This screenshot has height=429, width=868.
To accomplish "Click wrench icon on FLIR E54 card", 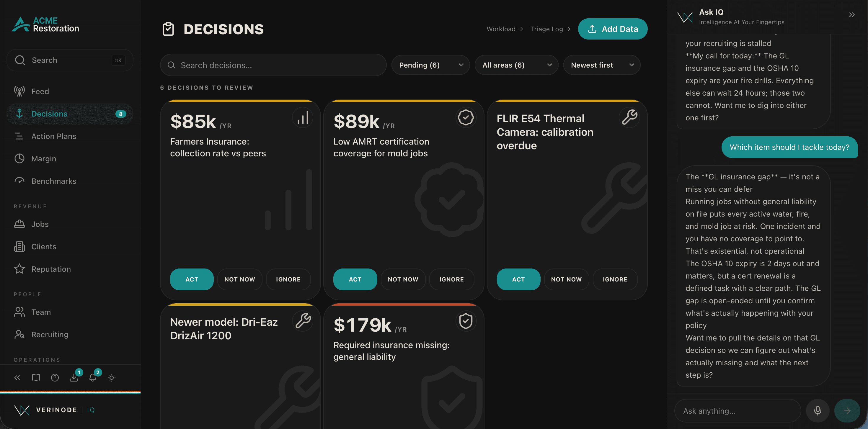I will click(x=629, y=117).
